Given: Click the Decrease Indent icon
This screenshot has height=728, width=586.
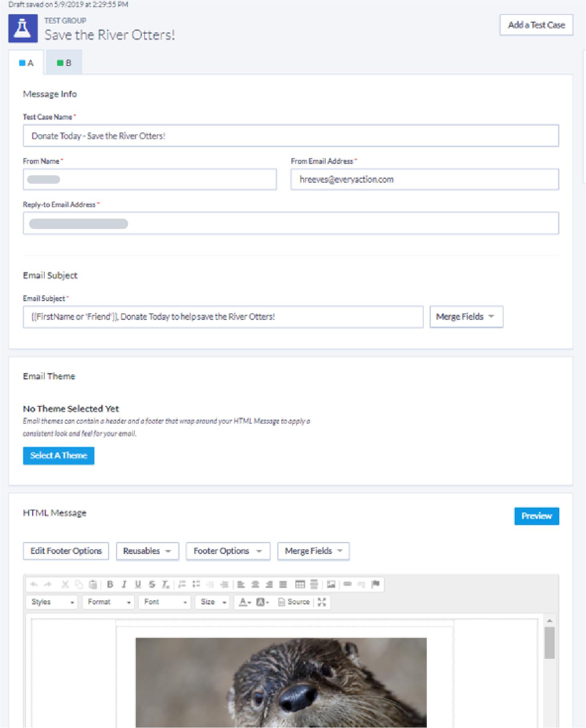Looking at the screenshot, I should pos(210,584).
